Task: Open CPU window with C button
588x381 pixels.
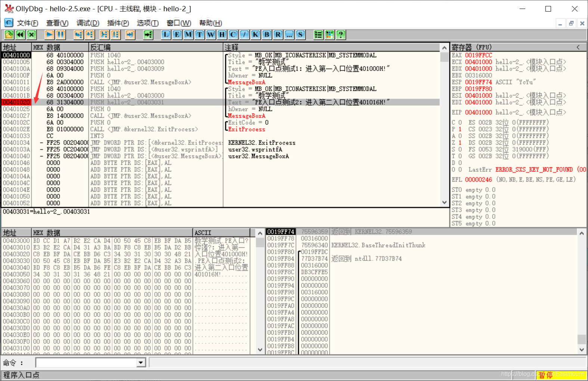Action: pyautogui.click(x=233, y=35)
